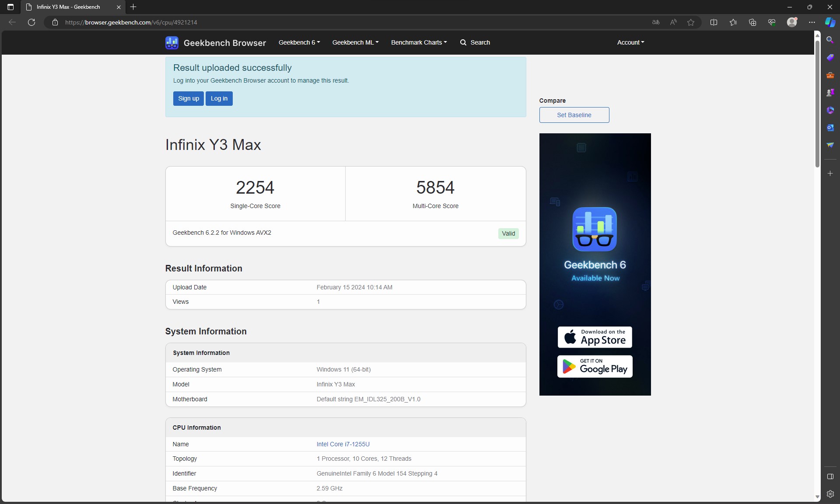The image size is (840, 504).
Task: Add a new app to sidebar
Action: coord(830,174)
